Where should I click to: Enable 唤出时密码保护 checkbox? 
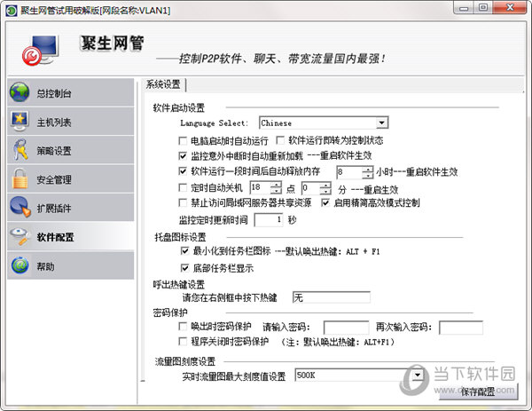tap(183, 327)
